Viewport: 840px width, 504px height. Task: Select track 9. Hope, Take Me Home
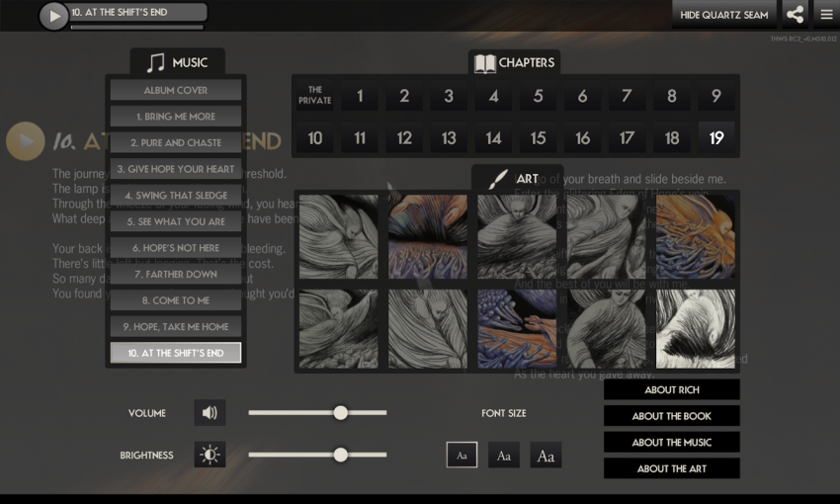176,326
